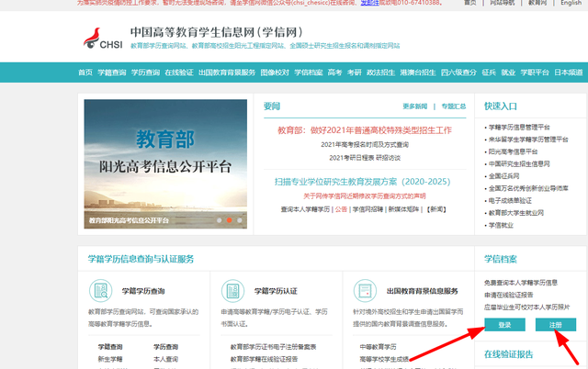Screen dimensions: 588x369
Task: Open 学信档案 in the teal navigation bar
Action: coord(309,73)
